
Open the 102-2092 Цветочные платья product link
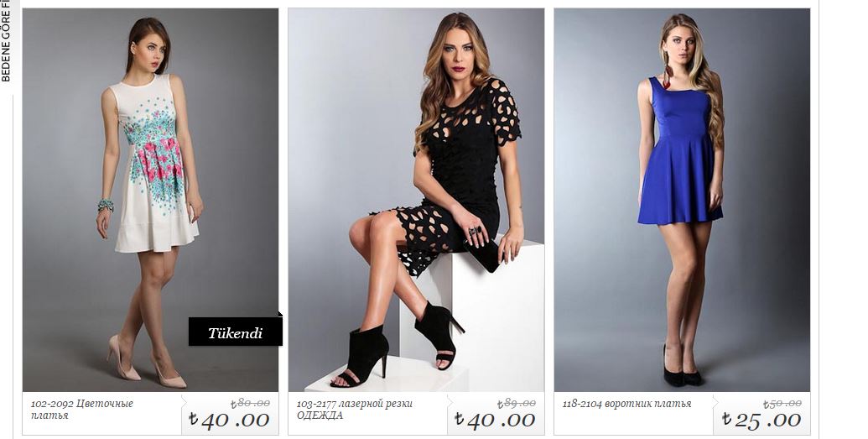pyautogui.click(x=82, y=409)
